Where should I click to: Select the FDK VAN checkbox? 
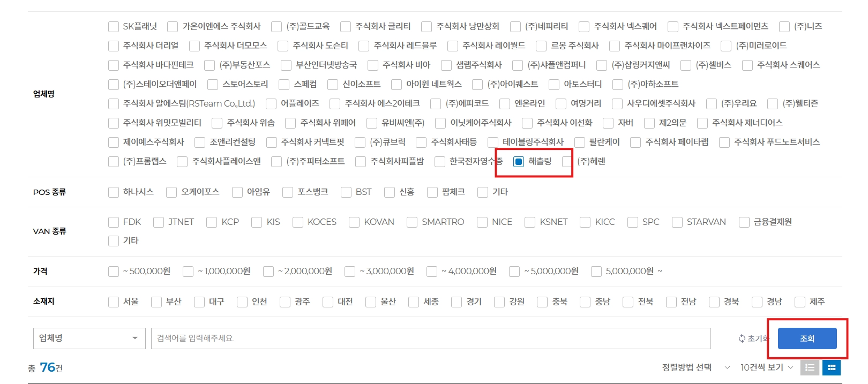113,222
